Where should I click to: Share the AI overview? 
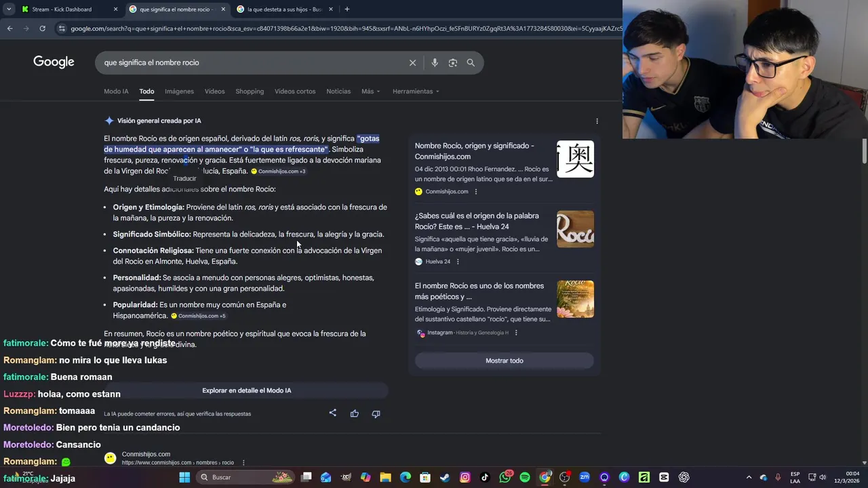click(332, 413)
